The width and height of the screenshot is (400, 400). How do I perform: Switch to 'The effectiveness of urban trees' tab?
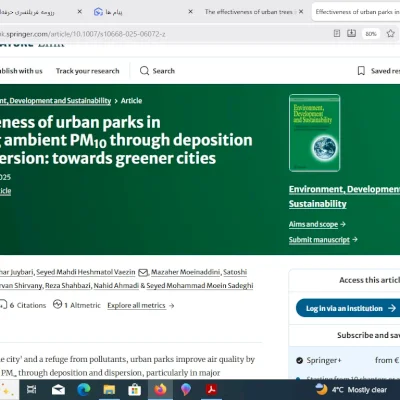[x=248, y=12]
